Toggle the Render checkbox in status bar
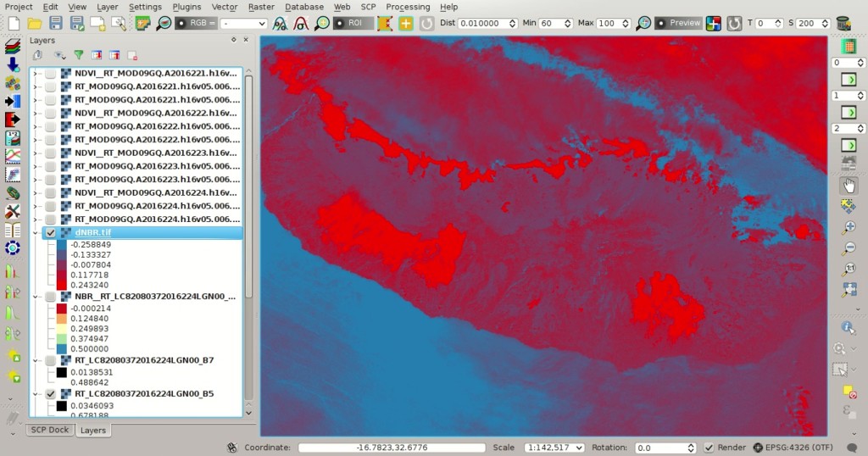The height and width of the screenshot is (456, 868). click(x=709, y=448)
